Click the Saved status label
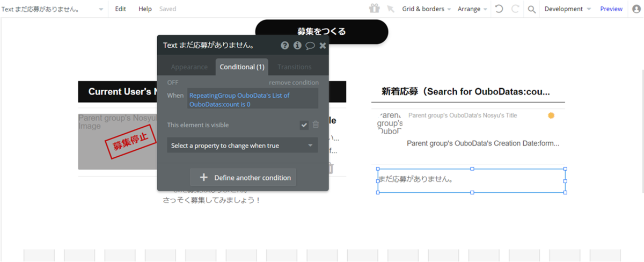 [x=167, y=9]
